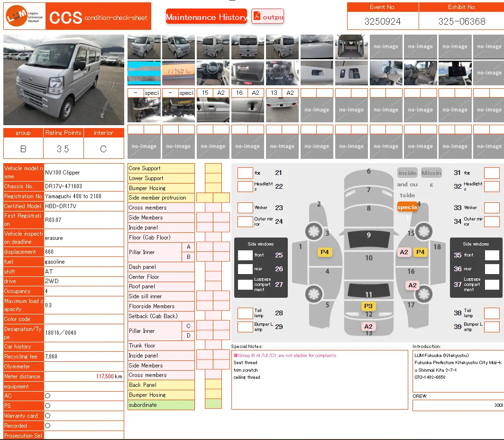The image size is (504, 440).
Task: Click the yellow box next to Core Support
Action: tap(213, 168)
